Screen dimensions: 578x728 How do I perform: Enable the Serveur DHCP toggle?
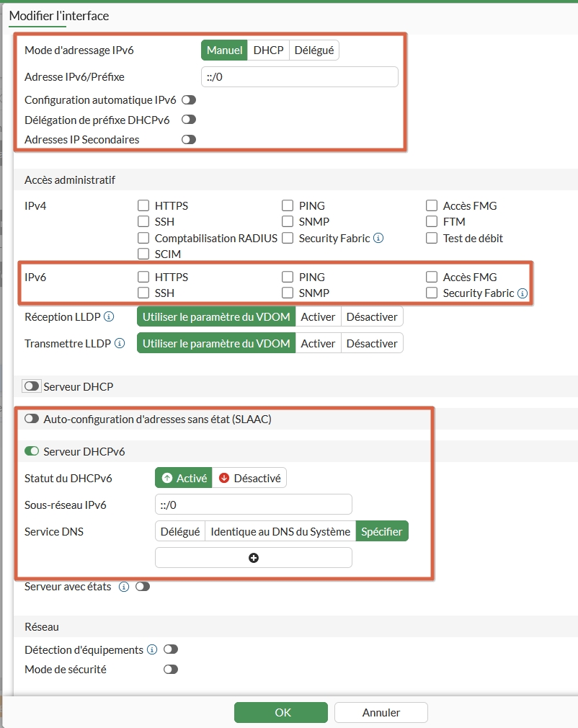(30, 386)
